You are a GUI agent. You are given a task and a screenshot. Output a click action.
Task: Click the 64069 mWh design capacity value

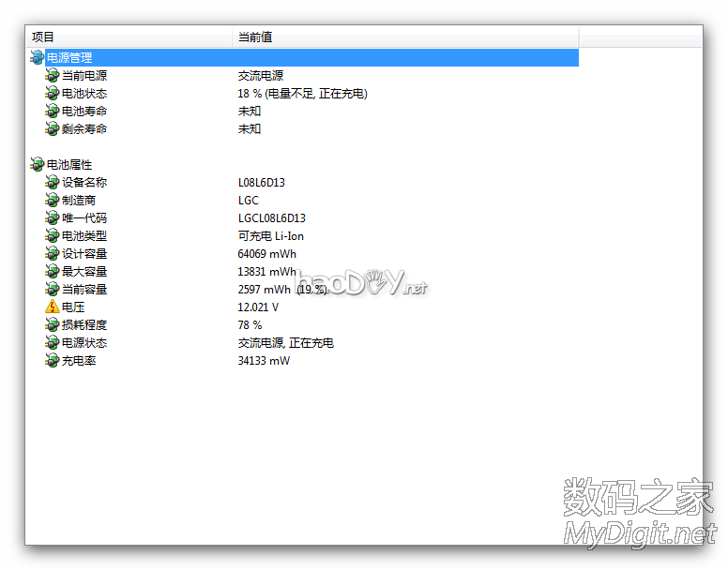(267, 254)
